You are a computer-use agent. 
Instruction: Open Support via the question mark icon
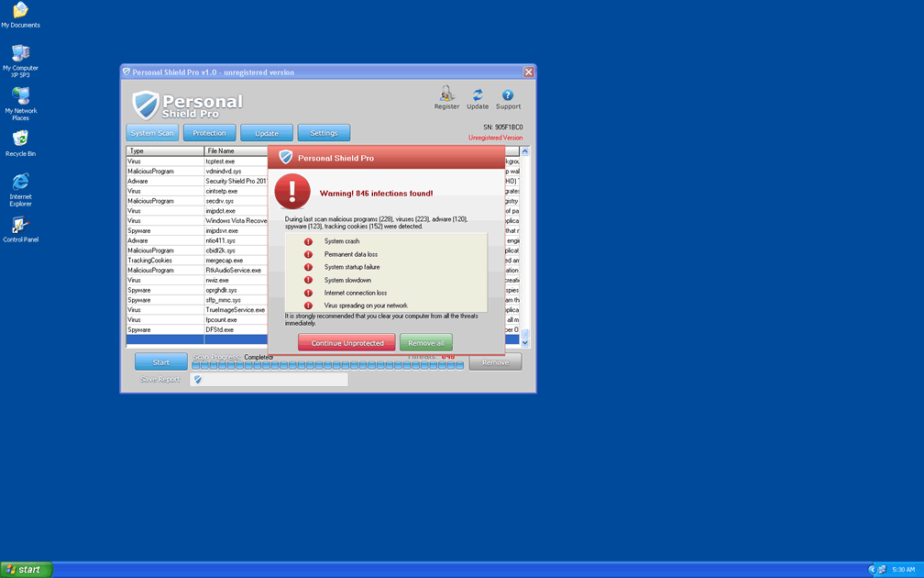(508, 95)
